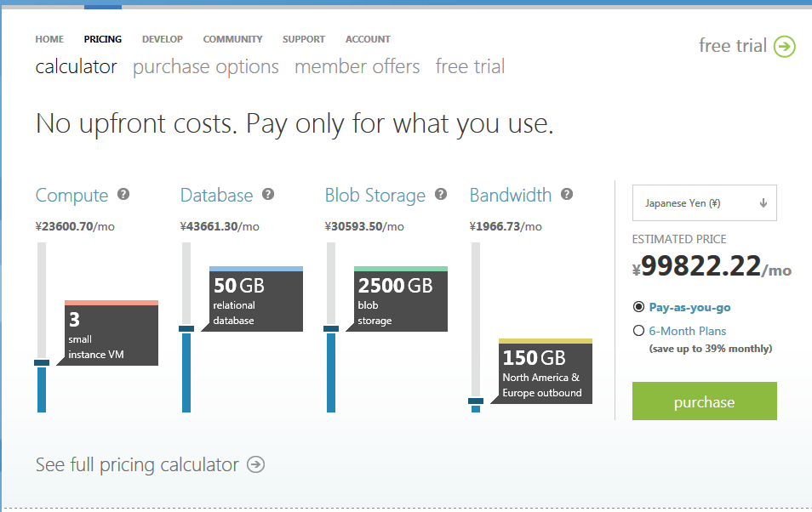Click the help icon beside Compute

123,195
